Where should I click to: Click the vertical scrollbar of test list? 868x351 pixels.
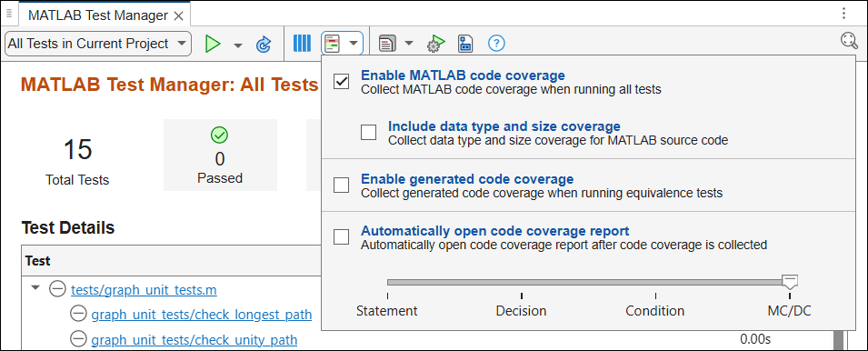coord(839,339)
